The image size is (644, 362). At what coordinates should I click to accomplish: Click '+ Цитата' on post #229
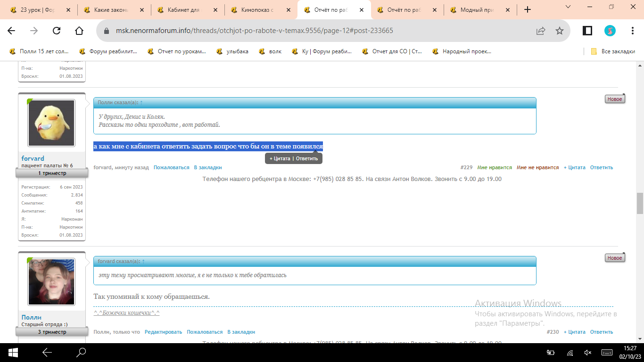tap(575, 167)
